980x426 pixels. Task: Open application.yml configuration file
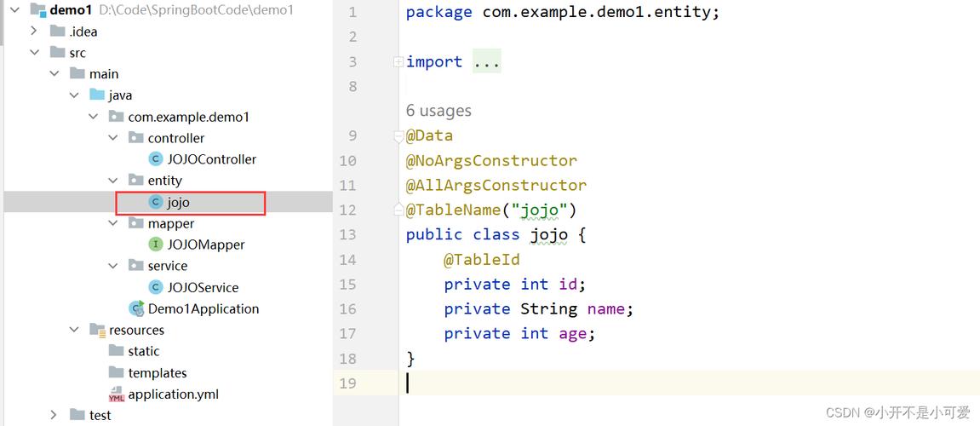click(x=173, y=394)
